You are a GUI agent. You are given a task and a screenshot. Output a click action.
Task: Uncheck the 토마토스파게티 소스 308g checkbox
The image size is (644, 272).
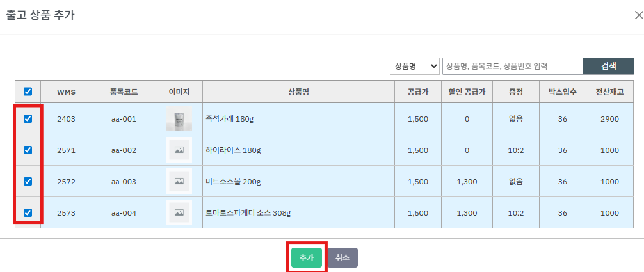coord(28,212)
